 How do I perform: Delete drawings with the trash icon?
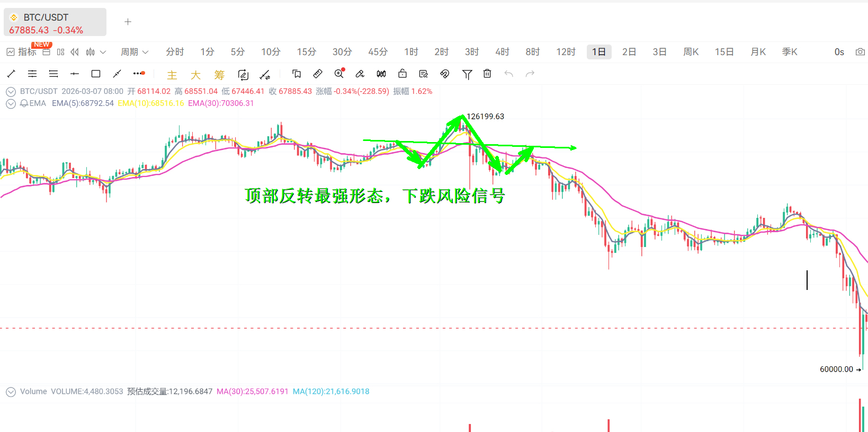click(487, 74)
